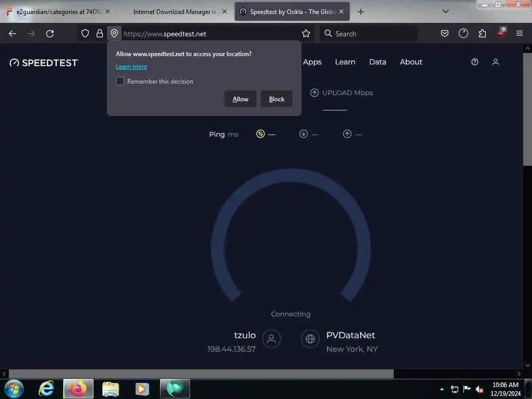
Task: Click the muted volume tray icon
Action: coord(479,389)
